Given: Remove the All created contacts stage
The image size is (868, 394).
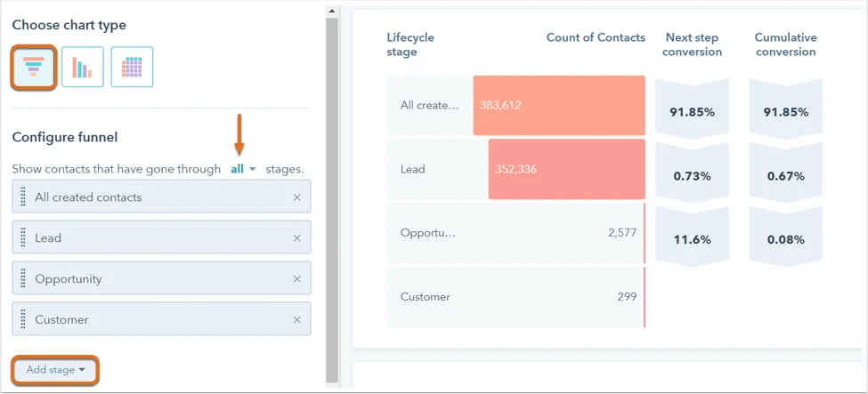Looking at the screenshot, I should pos(296,197).
